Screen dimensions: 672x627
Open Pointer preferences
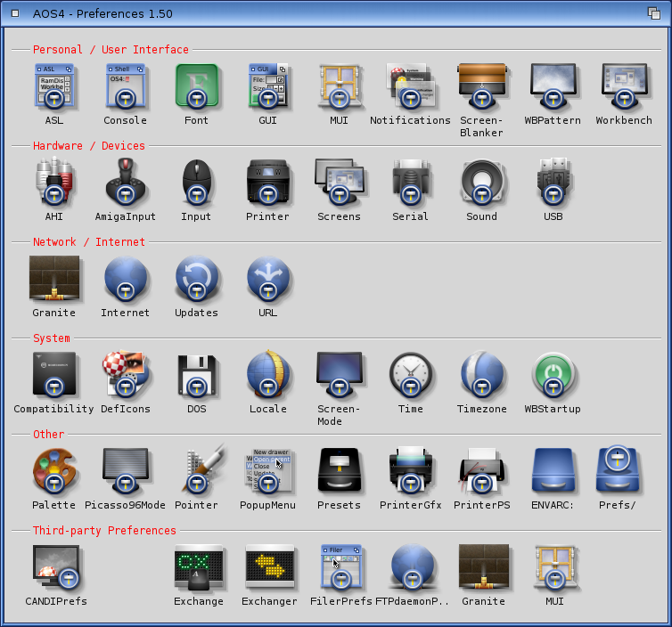coord(203,469)
